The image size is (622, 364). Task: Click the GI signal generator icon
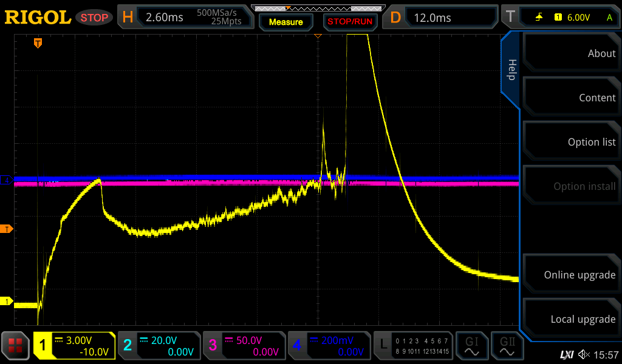coord(472,346)
